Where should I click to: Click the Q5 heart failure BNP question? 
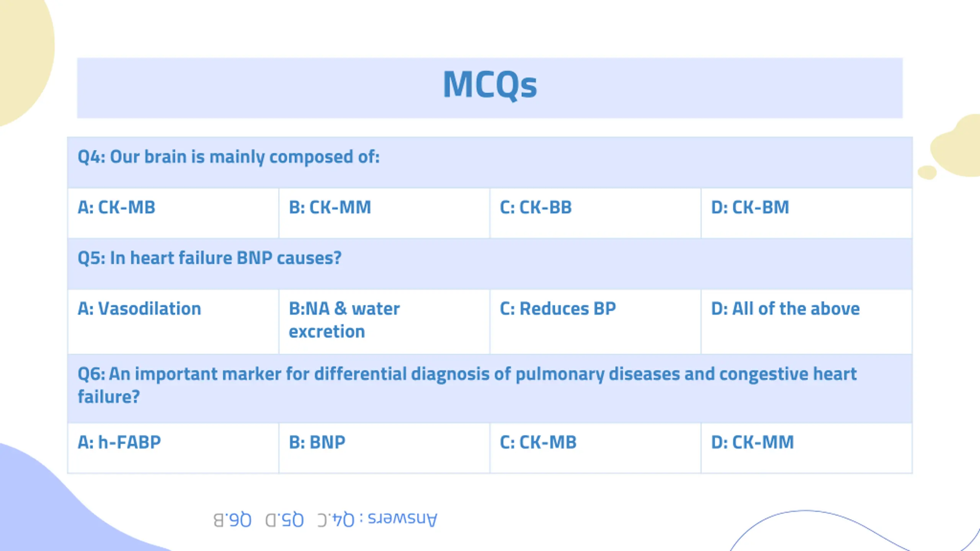point(209,258)
